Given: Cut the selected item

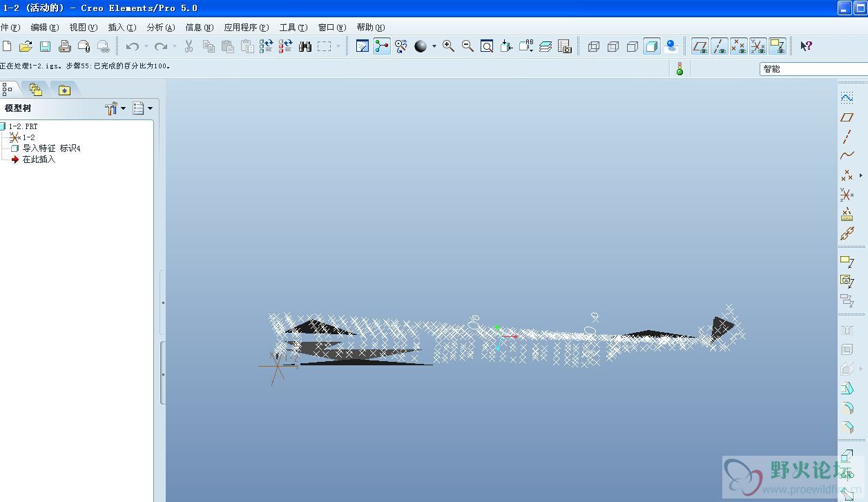Looking at the screenshot, I should (x=189, y=46).
